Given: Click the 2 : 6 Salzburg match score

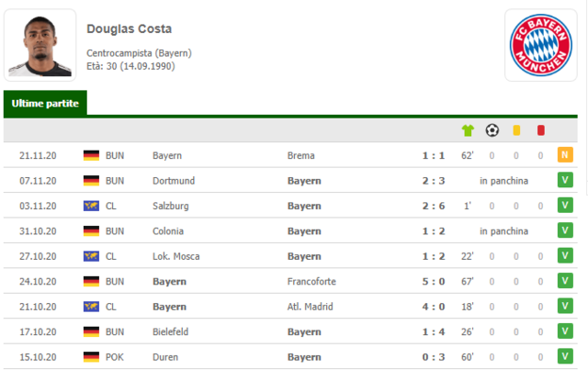Looking at the screenshot, I should click(434, 206).
